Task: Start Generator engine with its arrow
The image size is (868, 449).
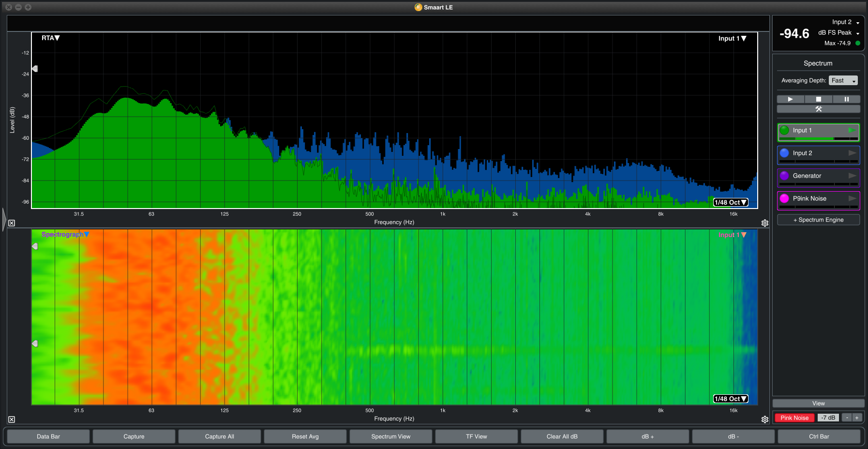Action: pyautogui.click(x=852, y=176)
